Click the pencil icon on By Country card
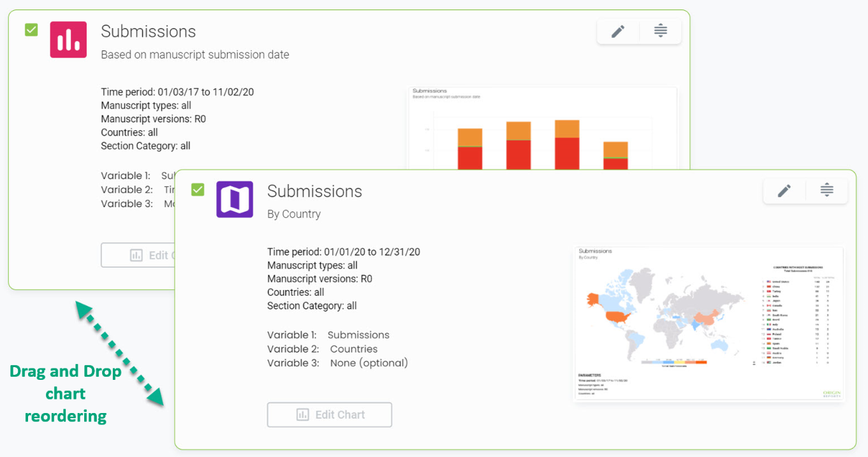Viewport: 868px width, 457px height. tap(784, 191)
